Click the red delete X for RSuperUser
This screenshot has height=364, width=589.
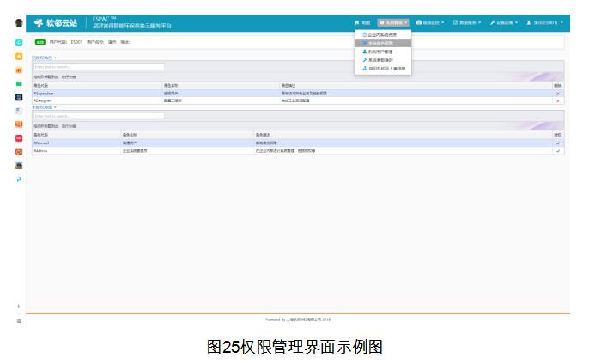tap(557, 93)
